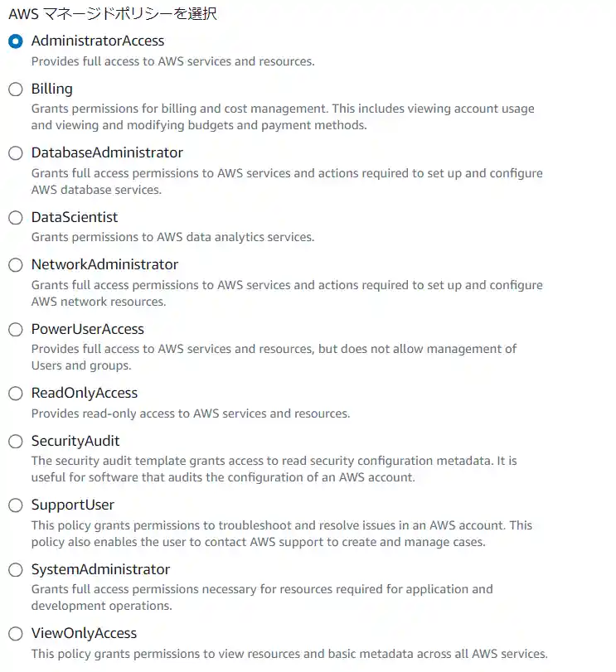Screen dimensions: 616x672
Task: Pick the SecurityAudit radio button
Action: click(x=16, y=442)
